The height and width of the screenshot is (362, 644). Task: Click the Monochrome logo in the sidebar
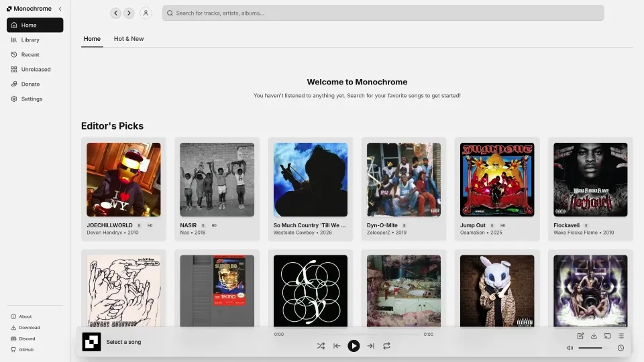[x=29, y=9]
